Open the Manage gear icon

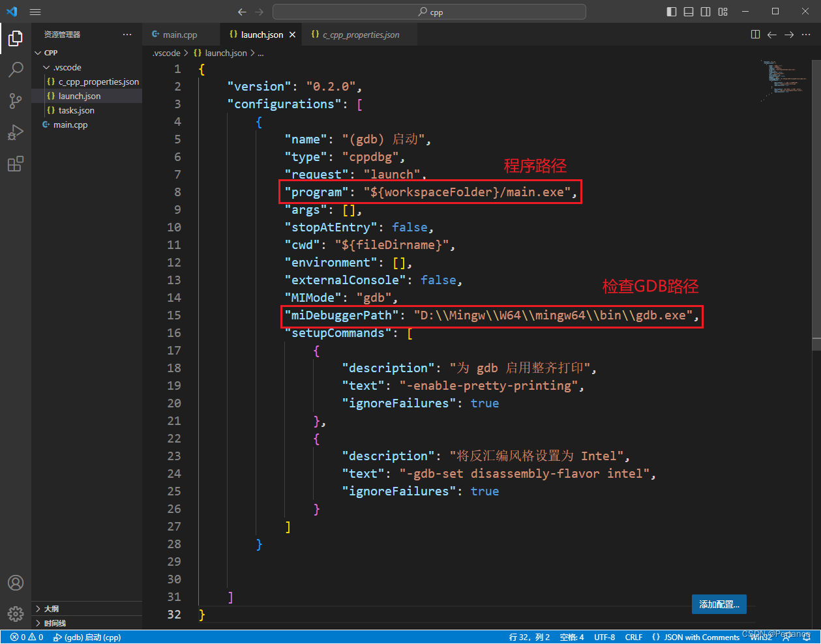click(x=16, y=613)
